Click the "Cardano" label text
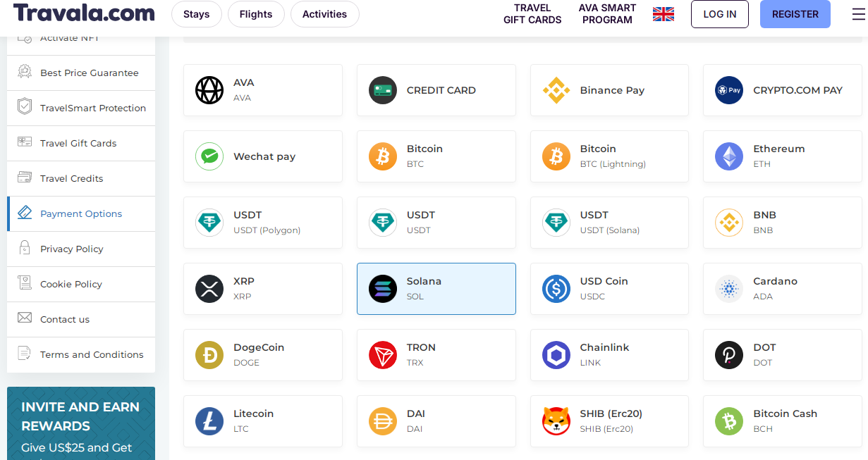Viewport: 868px width, 460px height. coord(776,281)
